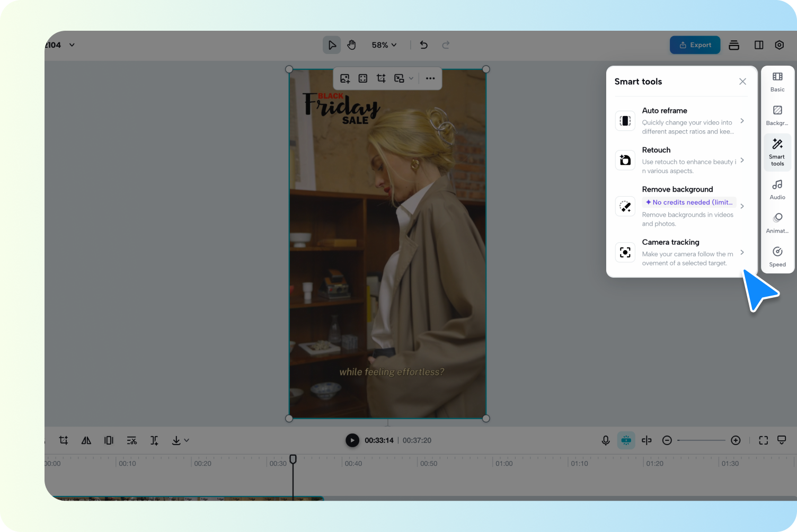Open the 58% zoom level dropdown
The height and width of the screenshot is (532, 797).
coord(384,45)
